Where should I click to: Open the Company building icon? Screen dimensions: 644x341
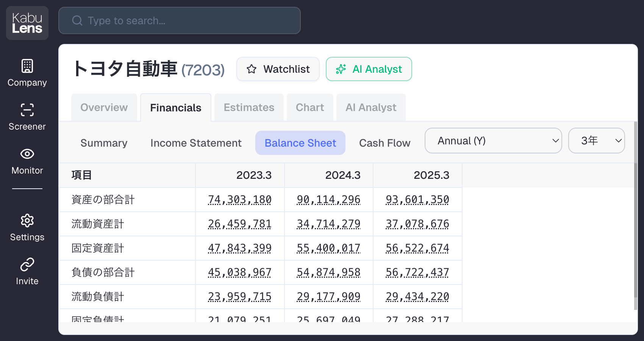tap(27, 66)
